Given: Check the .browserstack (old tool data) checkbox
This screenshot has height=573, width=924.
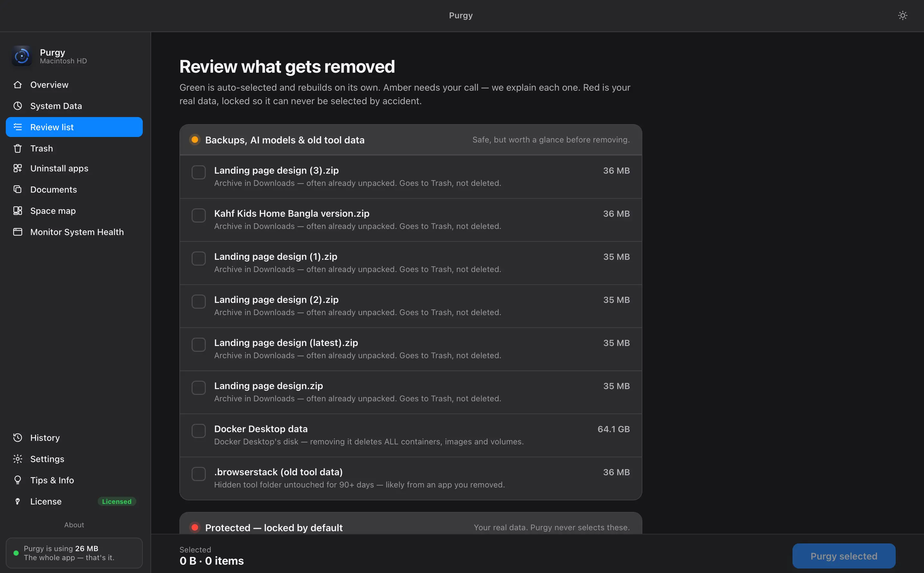Looking at the screenshot, I should (198, 474).
